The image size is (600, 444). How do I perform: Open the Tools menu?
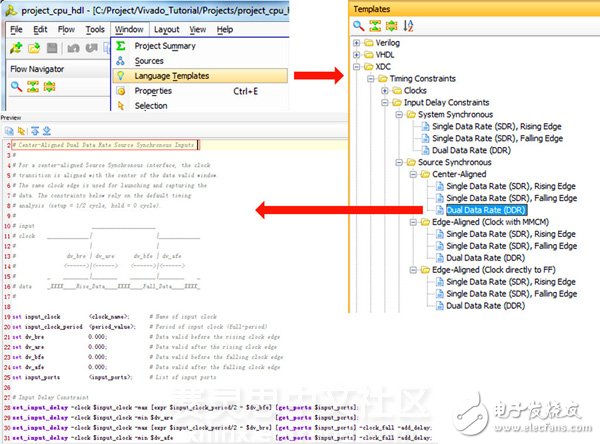(x=95, y=29)
